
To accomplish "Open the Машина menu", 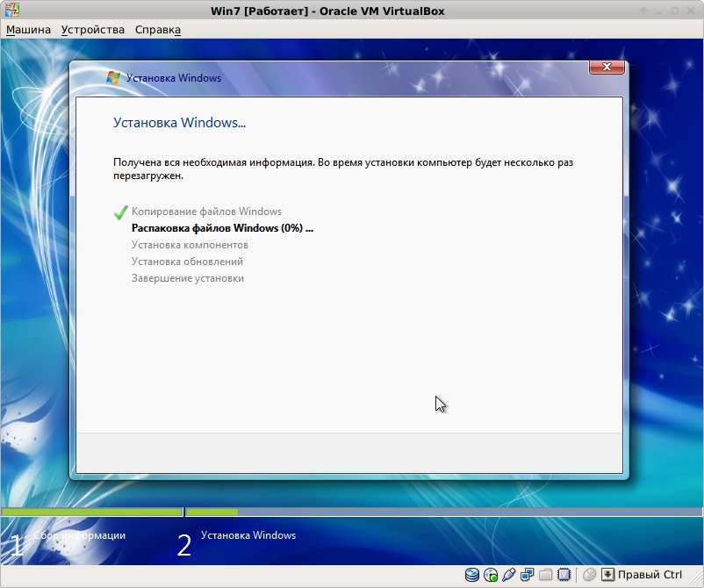I will pos(28,30).
